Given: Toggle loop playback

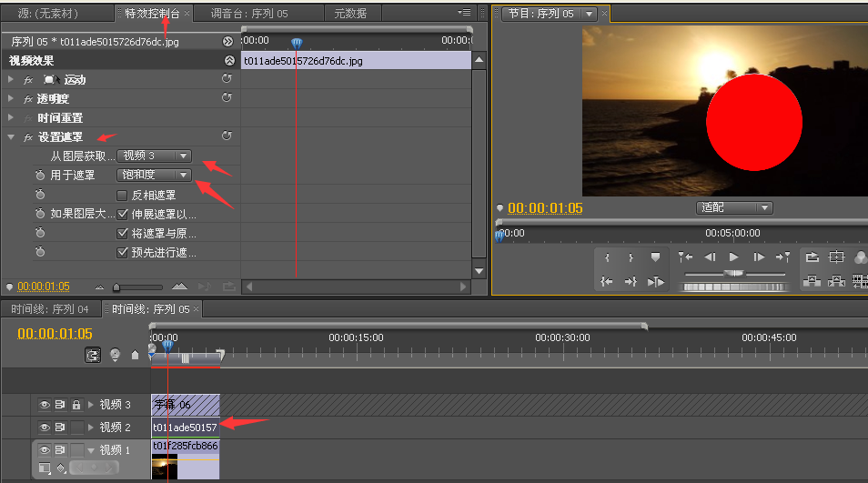Looking at the screenshot, I should [812, 257].
